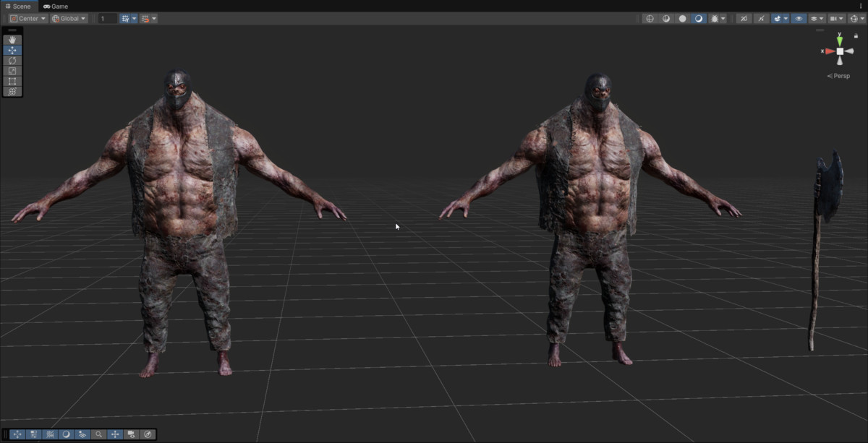Choose Shaded Wireframe draw mode icon
The image size is (868, 443).
coord(666,18)
